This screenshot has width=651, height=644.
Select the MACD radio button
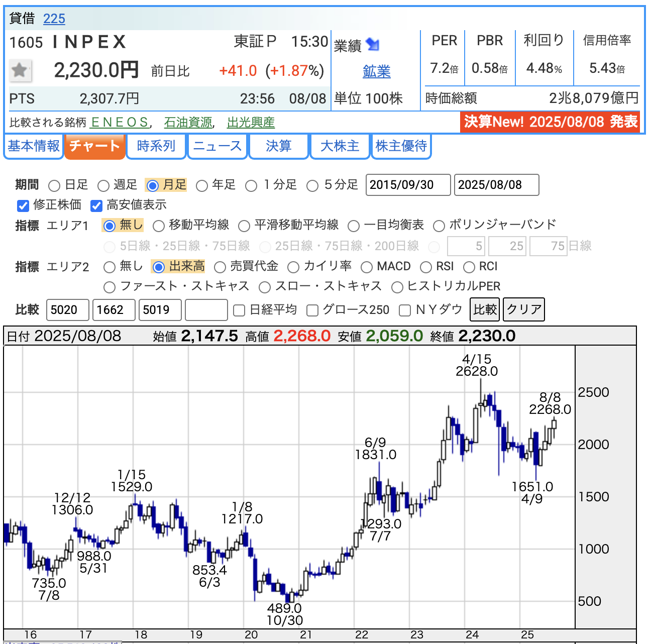pos(367,267)
